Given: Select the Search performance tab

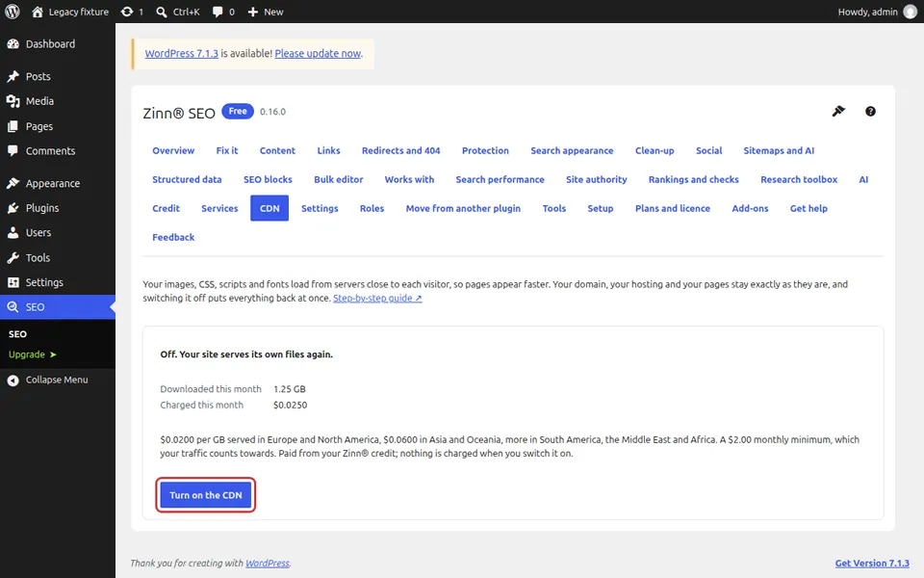Looking at the screenshot, I should point(500,179).
